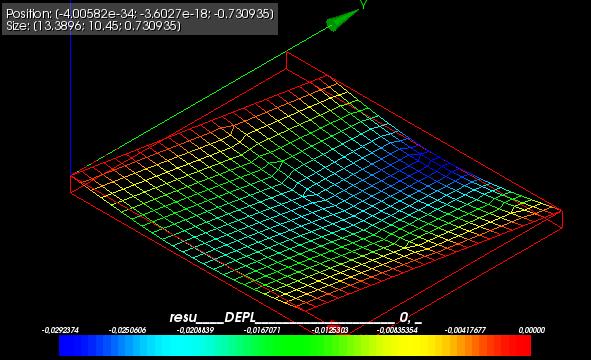
Task: Select the blue vertical Z axis line
Action: [x=70, y=87]
